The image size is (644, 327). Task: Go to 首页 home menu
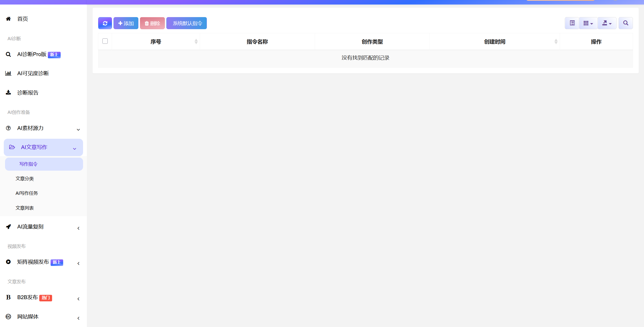(23, 19)
